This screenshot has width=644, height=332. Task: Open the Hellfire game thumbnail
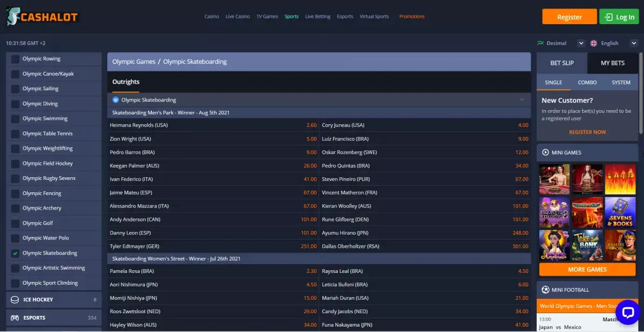(x=620, y=179)
